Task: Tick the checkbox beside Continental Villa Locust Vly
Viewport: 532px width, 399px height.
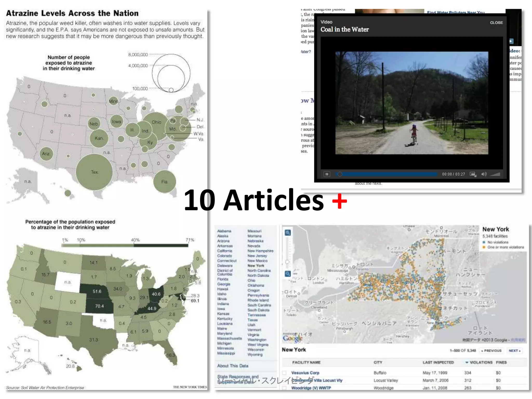Action: [x=285, y=381]
